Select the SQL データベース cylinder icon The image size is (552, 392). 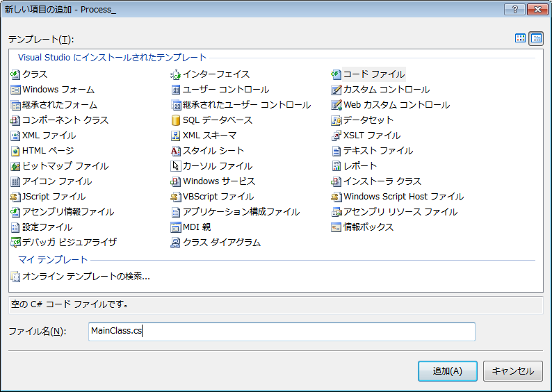click(175, 120)
